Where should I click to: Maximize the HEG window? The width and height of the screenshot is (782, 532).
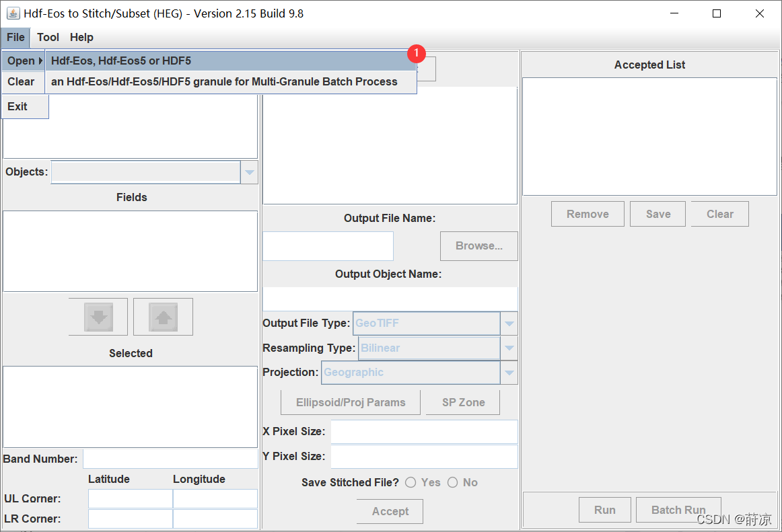pyautogui.click(x=717, y=13)
